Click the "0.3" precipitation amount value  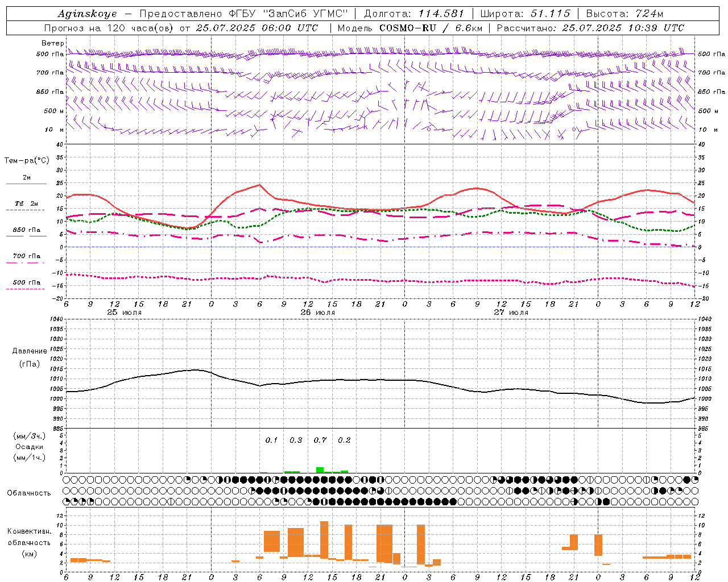296,440
